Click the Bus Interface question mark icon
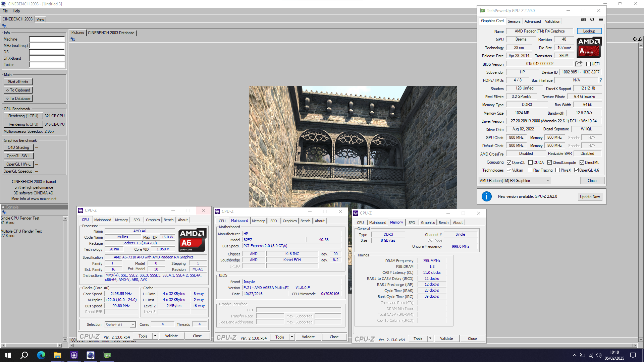The height and width of the screenshot is (362, 644). click(600, 80)
